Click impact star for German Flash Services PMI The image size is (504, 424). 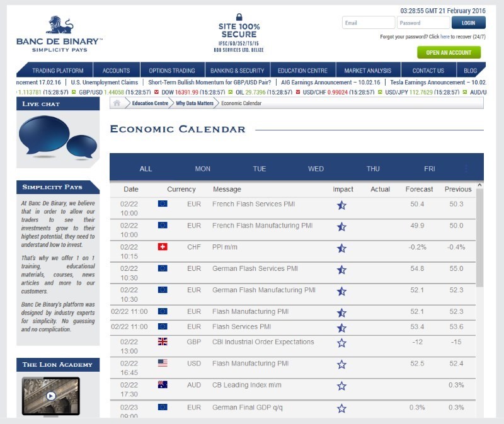coord(341,270)
